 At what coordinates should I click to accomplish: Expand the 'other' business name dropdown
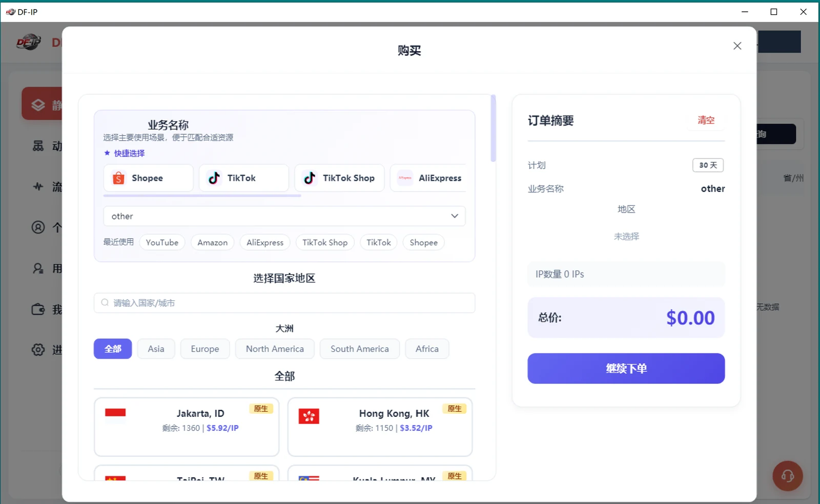(x=284, y=216)
